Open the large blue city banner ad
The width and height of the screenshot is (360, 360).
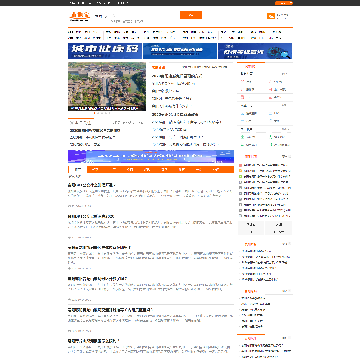105,51
